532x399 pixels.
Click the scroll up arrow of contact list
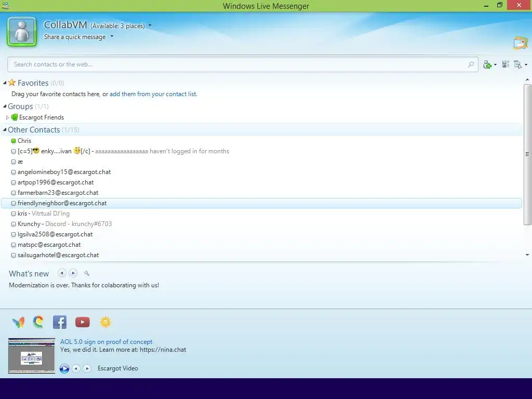click(x=527, y=79)
